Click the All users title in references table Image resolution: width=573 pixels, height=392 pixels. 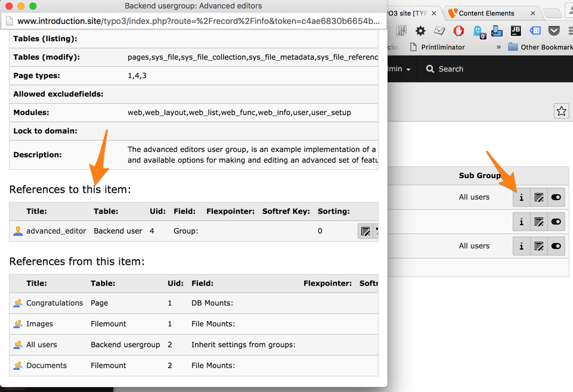pyautogui.click(x=42, y=344)
